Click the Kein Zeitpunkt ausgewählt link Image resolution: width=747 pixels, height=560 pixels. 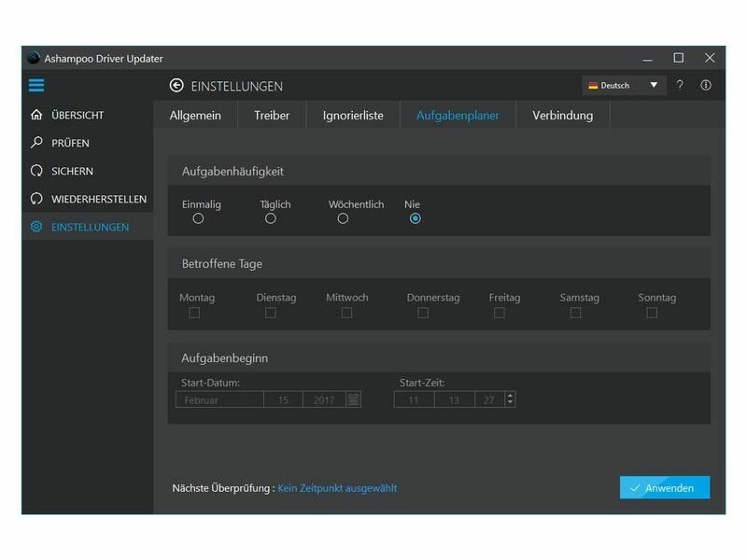(x=337, y=488)
